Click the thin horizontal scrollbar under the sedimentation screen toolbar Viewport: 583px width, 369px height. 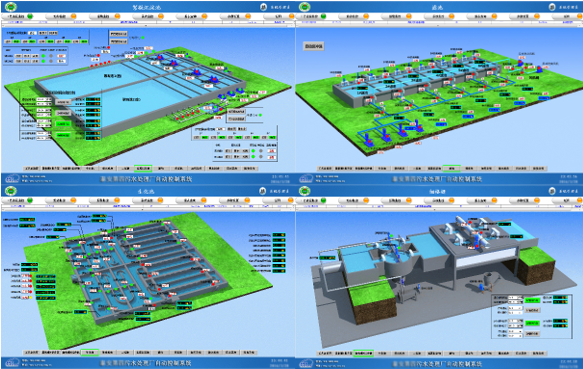(148, 25)
